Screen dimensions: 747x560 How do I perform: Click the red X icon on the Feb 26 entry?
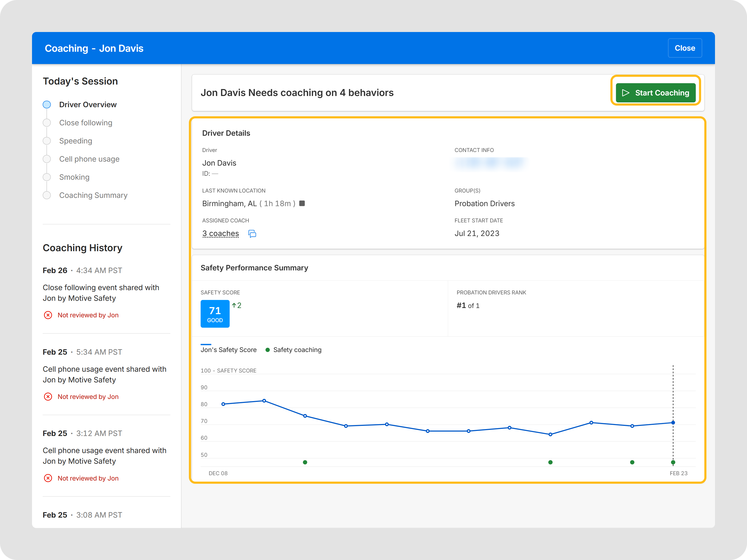coord(48,315)
